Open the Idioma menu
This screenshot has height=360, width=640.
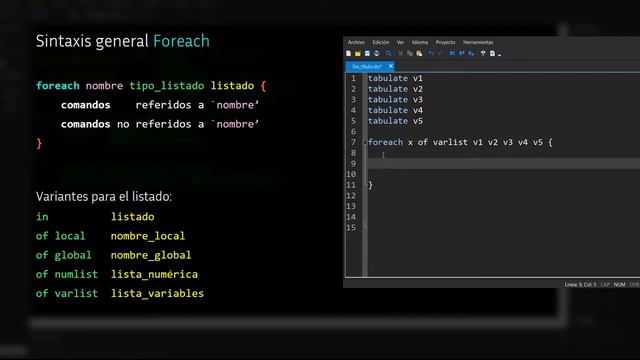tap(420, 42)
